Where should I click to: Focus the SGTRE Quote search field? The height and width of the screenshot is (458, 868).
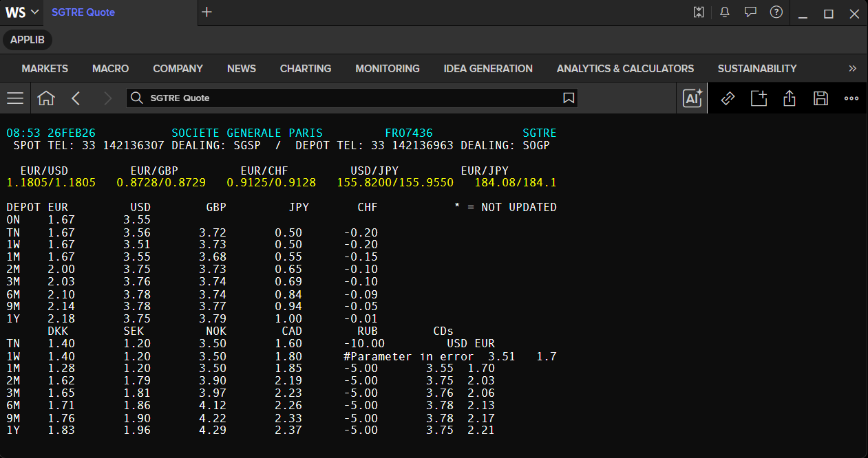point(352,98)
